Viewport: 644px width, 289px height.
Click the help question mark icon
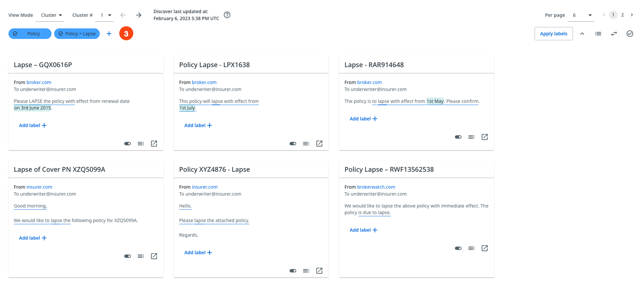[x=227, y=15]
